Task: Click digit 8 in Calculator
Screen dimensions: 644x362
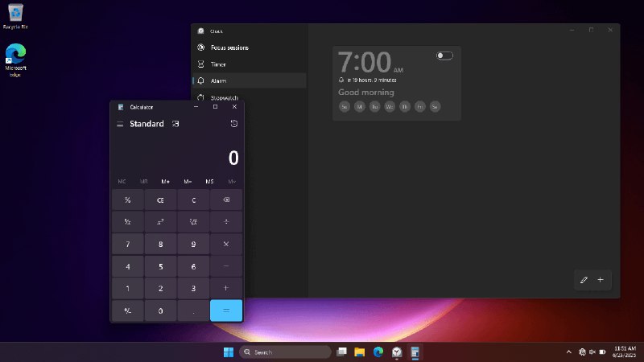Action: [160, 245]
